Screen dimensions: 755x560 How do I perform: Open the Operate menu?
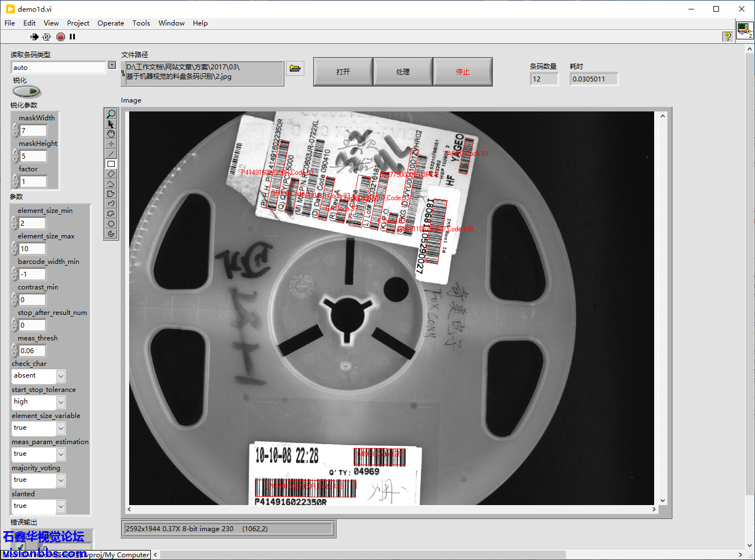click(x=110, y=23)
